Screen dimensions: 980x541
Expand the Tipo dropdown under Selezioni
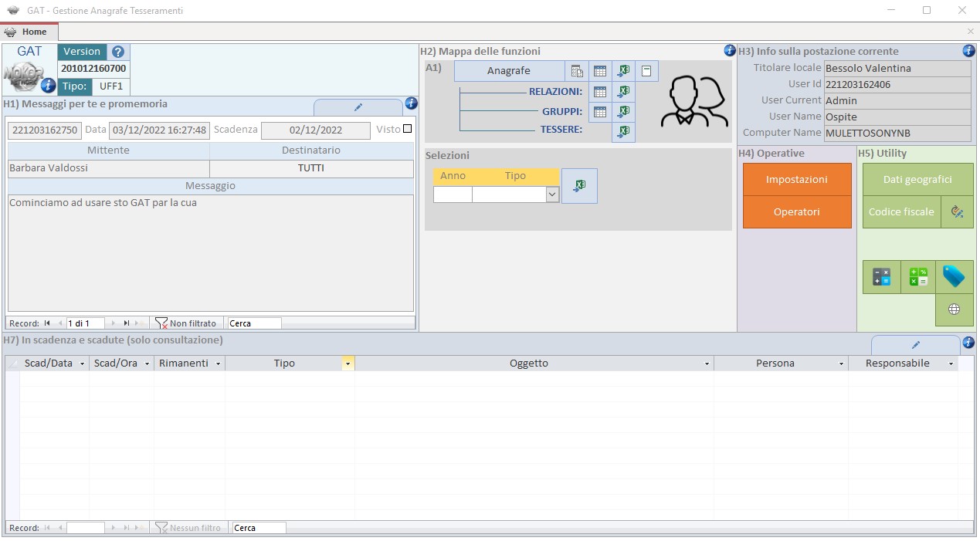point(552,194)
